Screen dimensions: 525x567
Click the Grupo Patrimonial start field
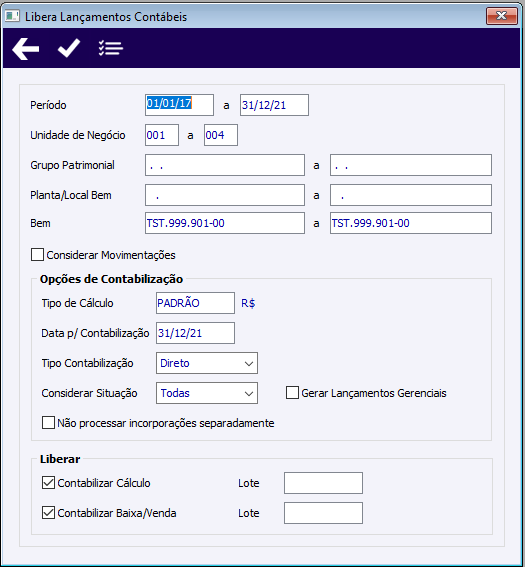pos(225,165)
